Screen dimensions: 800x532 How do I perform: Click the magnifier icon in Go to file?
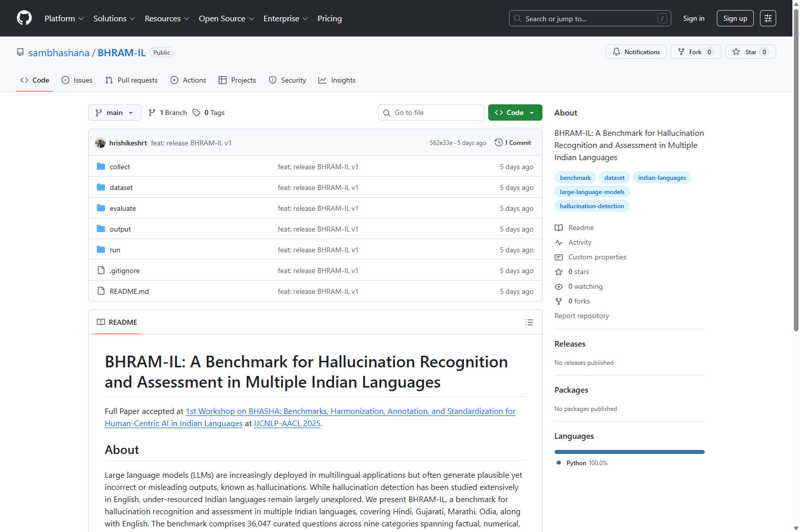[x=387, y=113]
